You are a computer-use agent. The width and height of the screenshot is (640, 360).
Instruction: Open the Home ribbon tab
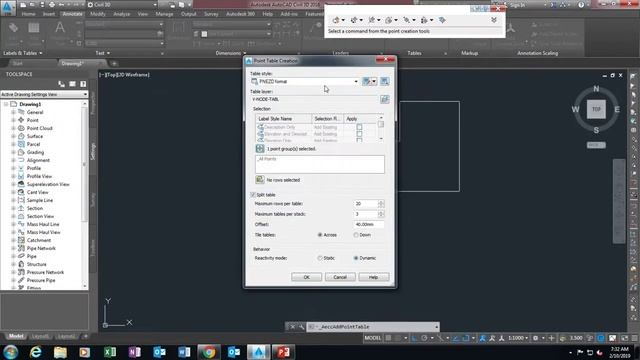[x=28, y=14]
